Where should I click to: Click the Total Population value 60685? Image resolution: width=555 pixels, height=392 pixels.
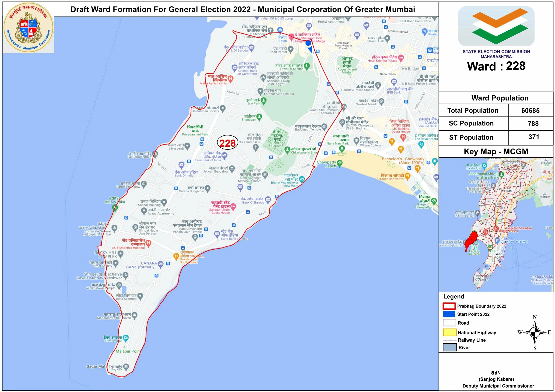pos(530,111)
